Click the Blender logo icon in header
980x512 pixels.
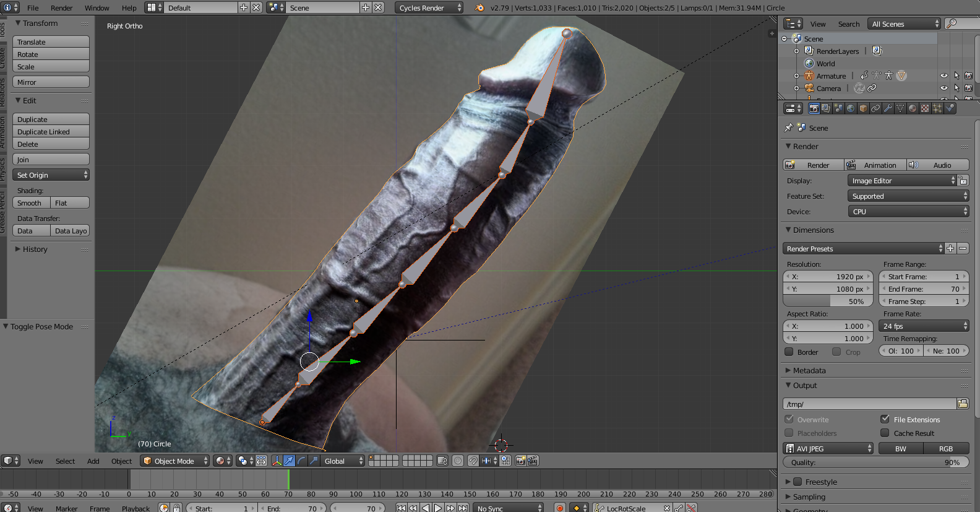(479, 8)
